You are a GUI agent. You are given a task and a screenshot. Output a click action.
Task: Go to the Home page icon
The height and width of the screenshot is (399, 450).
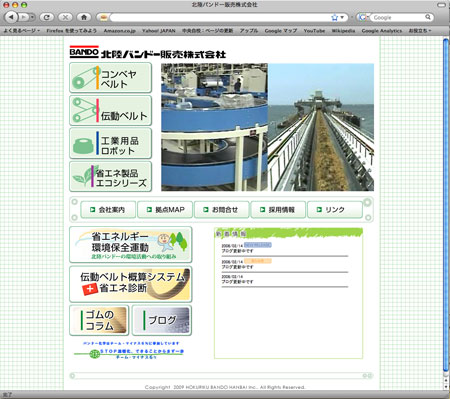[x=84, y=17]
